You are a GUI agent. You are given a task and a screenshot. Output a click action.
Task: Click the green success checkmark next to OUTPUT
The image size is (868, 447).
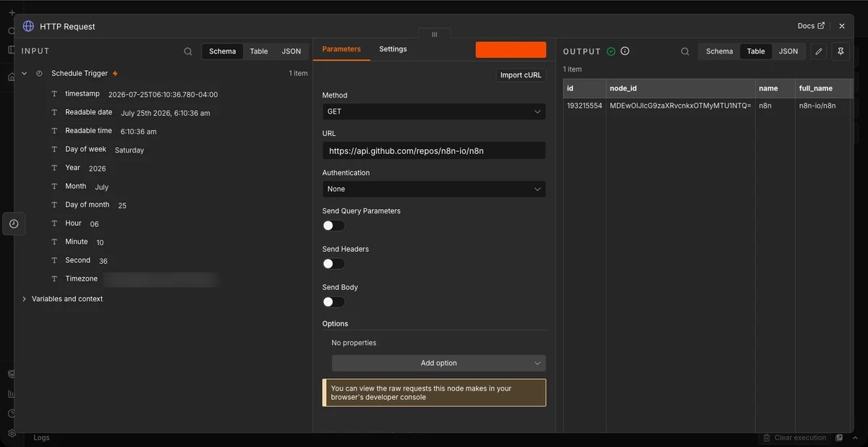pos(611,51)
